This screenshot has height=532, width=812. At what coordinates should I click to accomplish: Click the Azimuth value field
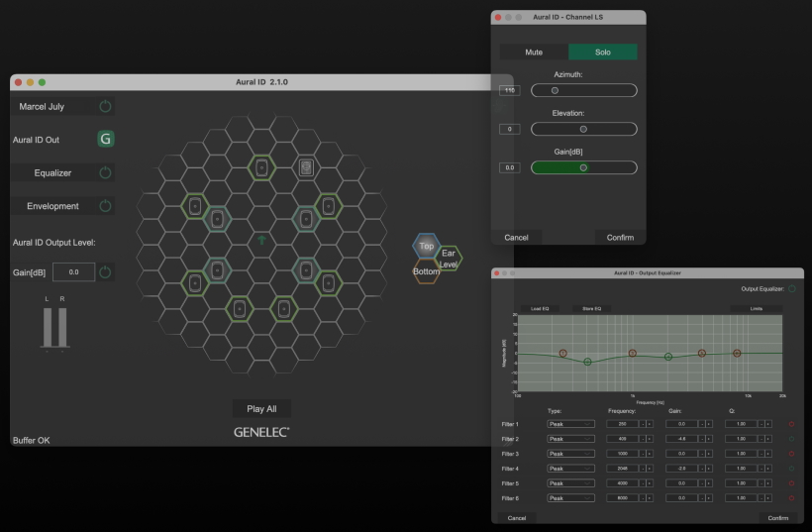pyautogui.click(x=510, y=90)
